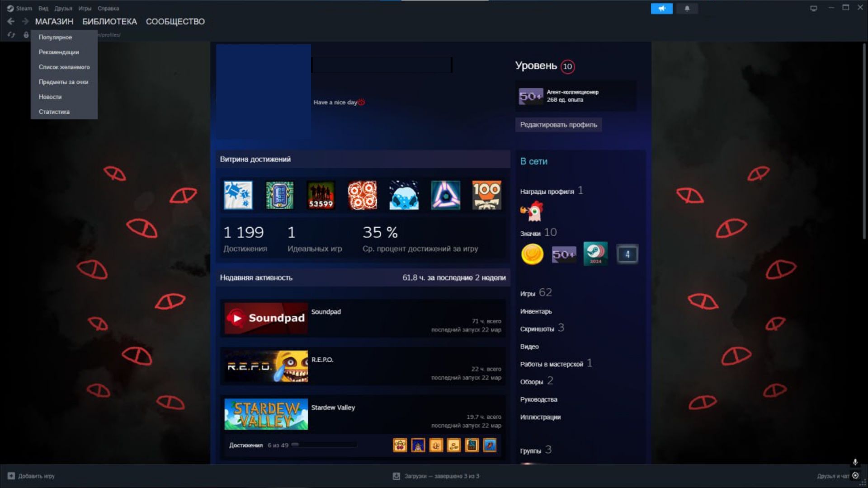Reload the page with refresh icon
The image size is (868, 488).
click(x=11, y=35)
